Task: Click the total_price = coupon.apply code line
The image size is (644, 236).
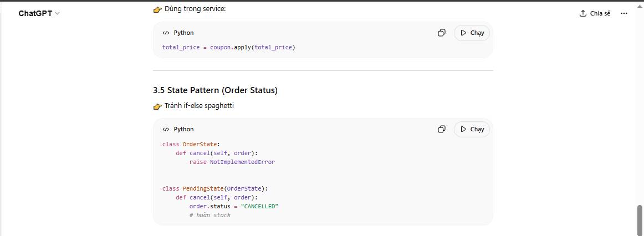Action: tap(228, 48)
